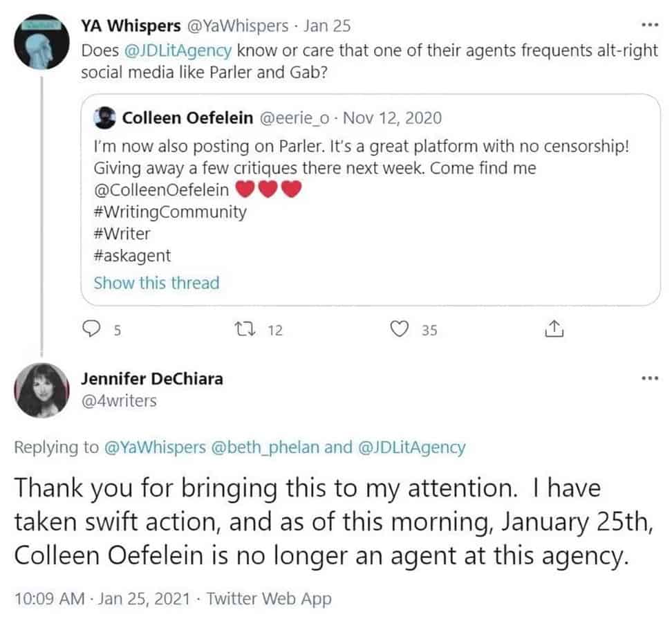Click Show this thread link
The width and height of the screenshot is (672, 639).
(x=156, y=283)
